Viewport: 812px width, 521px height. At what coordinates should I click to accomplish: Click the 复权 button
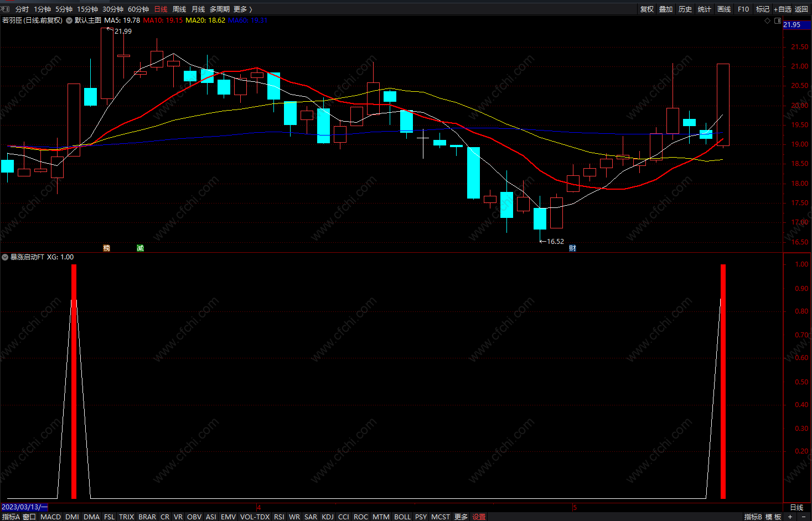point(647,9)
